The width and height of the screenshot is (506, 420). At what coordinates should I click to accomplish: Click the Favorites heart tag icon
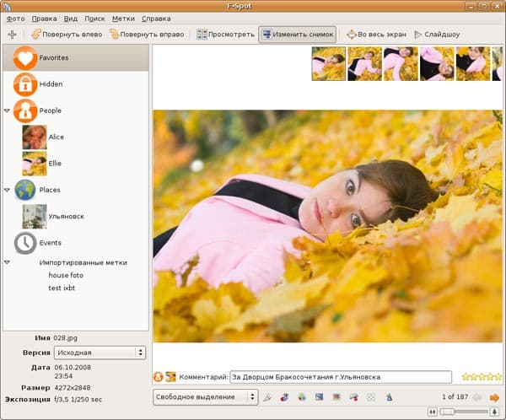coord(24,58)
